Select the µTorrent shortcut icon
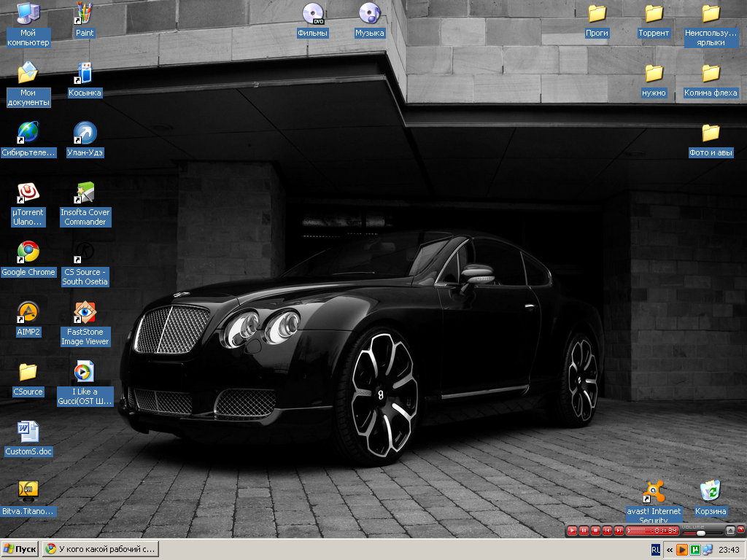Image resolution: width=747 pixels, height=560 pixels. pyautogui.click(x=28, y=192)
